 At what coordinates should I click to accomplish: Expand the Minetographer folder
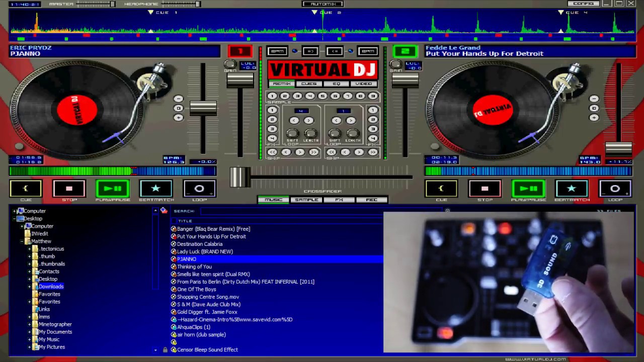[29, 324]
